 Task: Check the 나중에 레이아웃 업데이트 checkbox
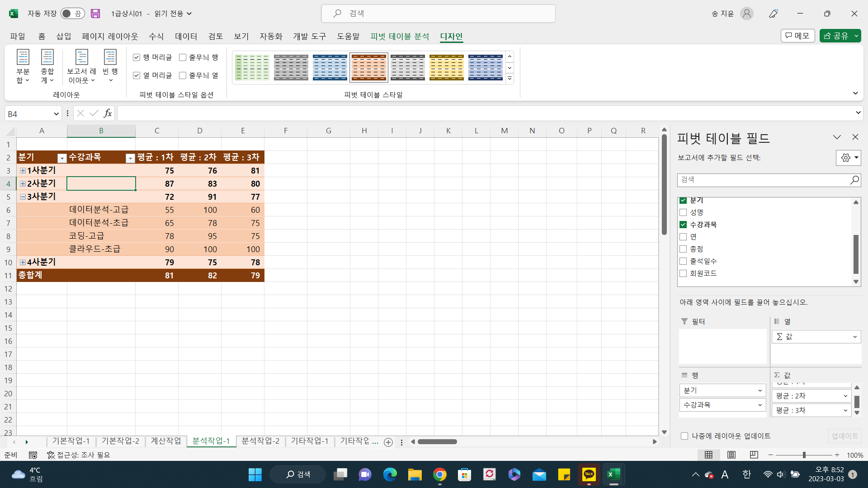coord(684,436)
